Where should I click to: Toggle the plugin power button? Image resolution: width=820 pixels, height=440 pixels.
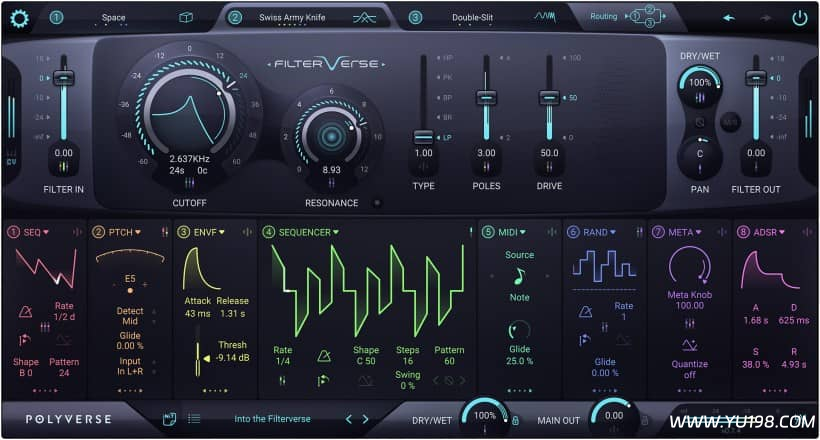click(x=800, y=18)
